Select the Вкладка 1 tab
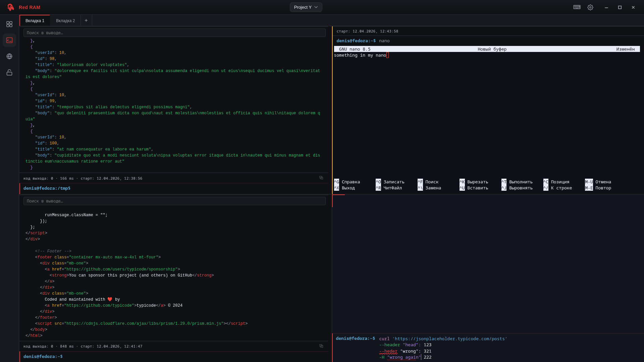The image size is (644, 362). 35,21
